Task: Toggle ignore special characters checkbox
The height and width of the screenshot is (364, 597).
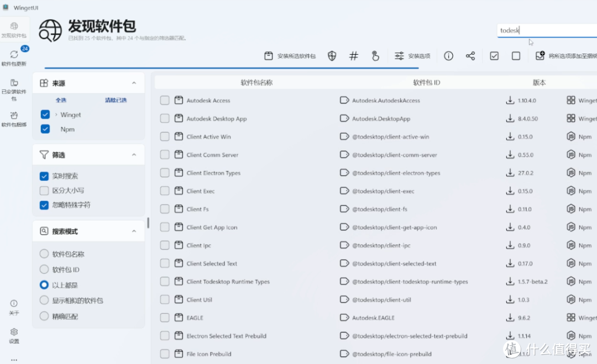Action: click(x=44, y=205)
